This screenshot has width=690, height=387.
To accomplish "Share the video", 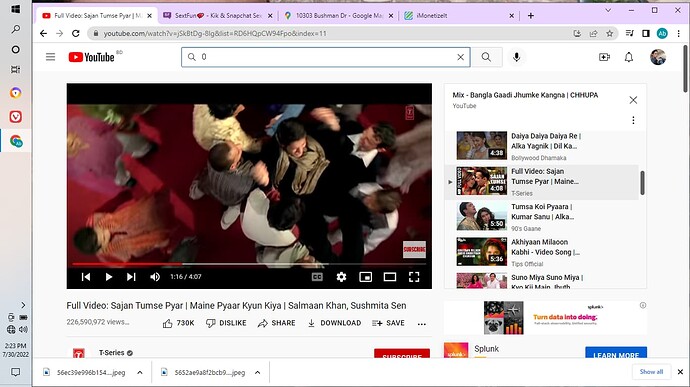I will coord(276,323).
